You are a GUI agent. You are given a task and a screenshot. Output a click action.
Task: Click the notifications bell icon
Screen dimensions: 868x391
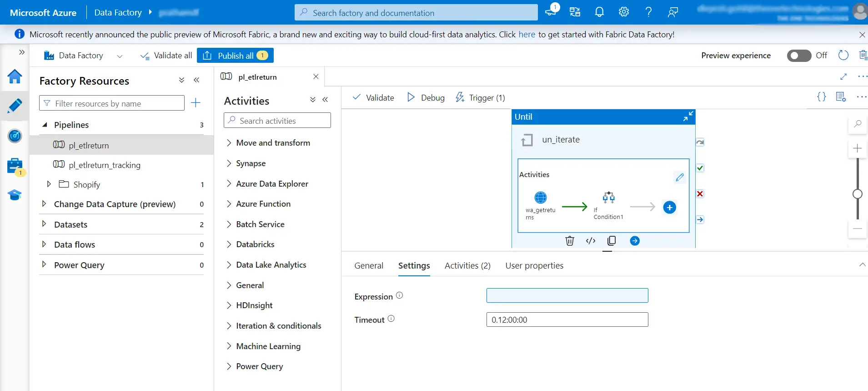599,12
